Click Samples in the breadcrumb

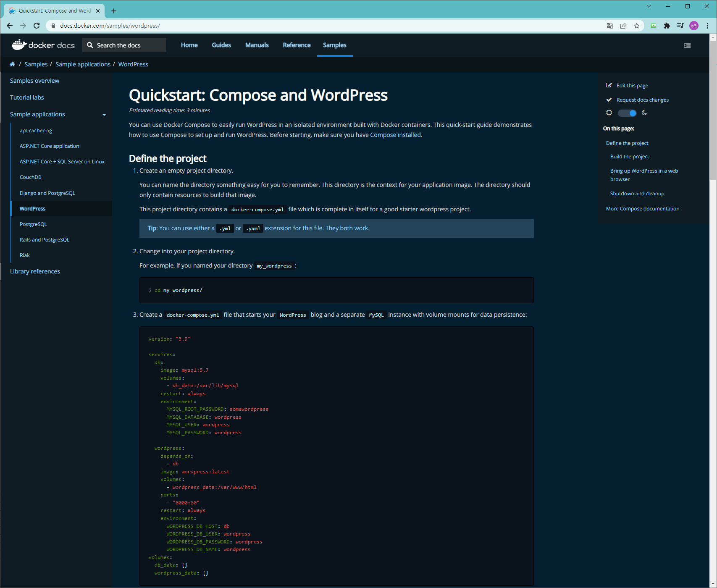(36, 64)
